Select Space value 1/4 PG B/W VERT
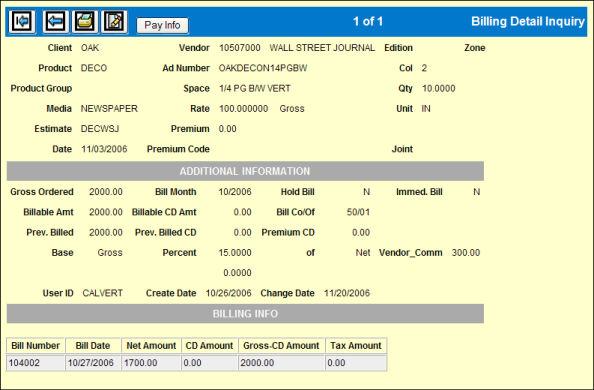 pyautogui.click(x=255, y=88)
